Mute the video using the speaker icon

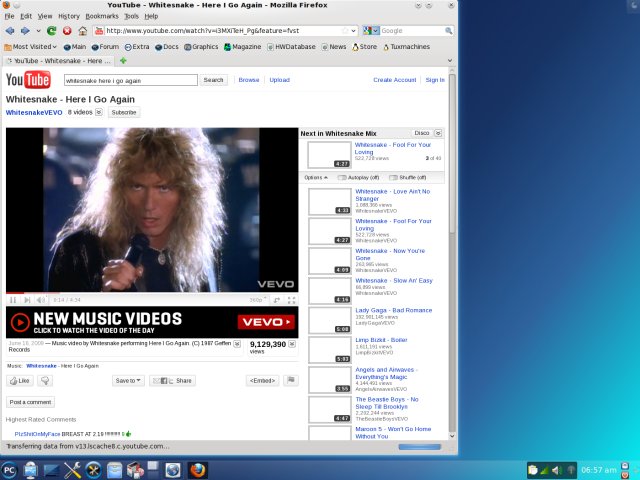pos(41,300)
